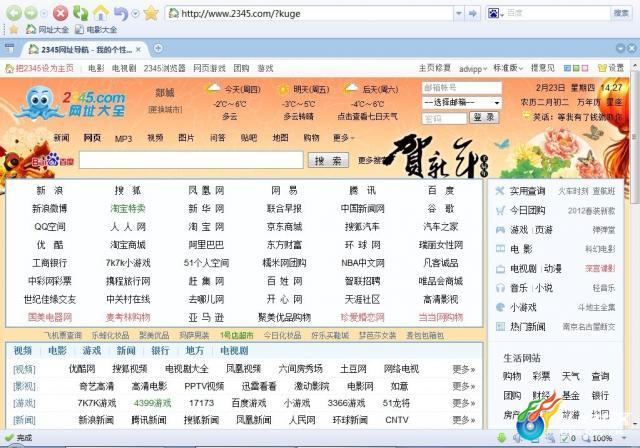Click the tab list icon left of tabs
640x448 pixels.
click(9, 49)
